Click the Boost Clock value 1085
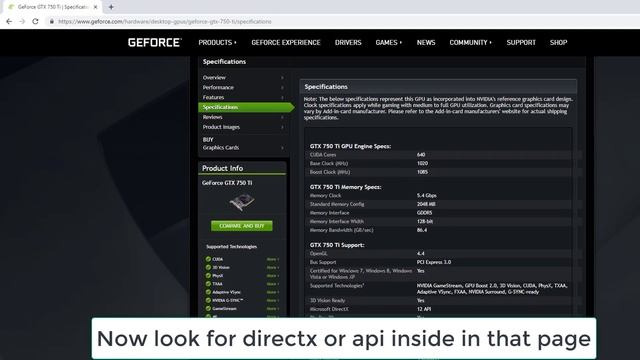This screenshot has height=360, width=640. click(x=422, y=172)
